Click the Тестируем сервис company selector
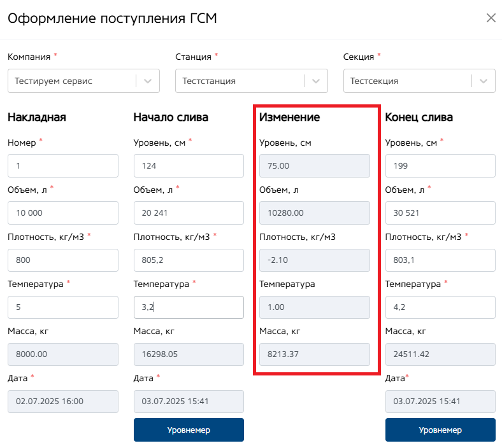This screenshot has height=448, width=502. point(71,81)
